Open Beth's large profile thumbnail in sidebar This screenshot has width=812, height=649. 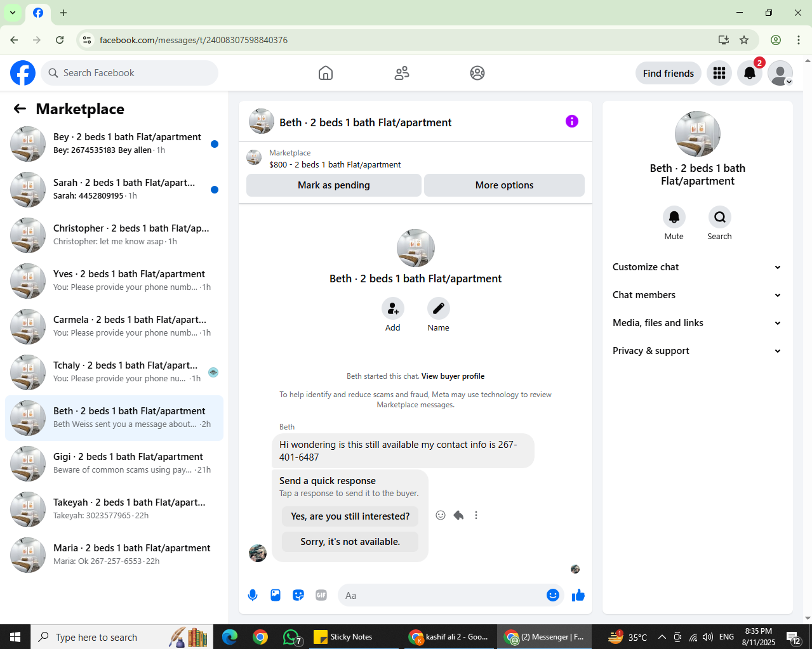point(698,134)
